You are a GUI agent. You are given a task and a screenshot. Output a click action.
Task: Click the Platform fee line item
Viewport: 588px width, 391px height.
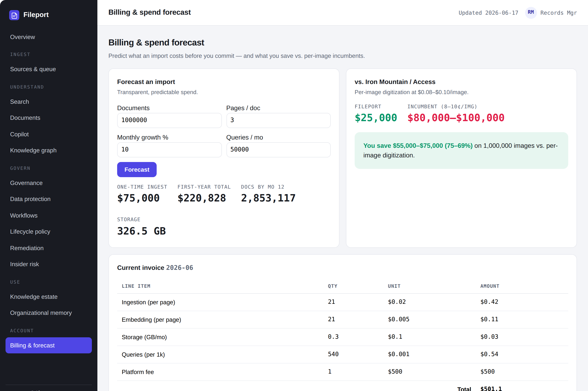click(138, 372)
